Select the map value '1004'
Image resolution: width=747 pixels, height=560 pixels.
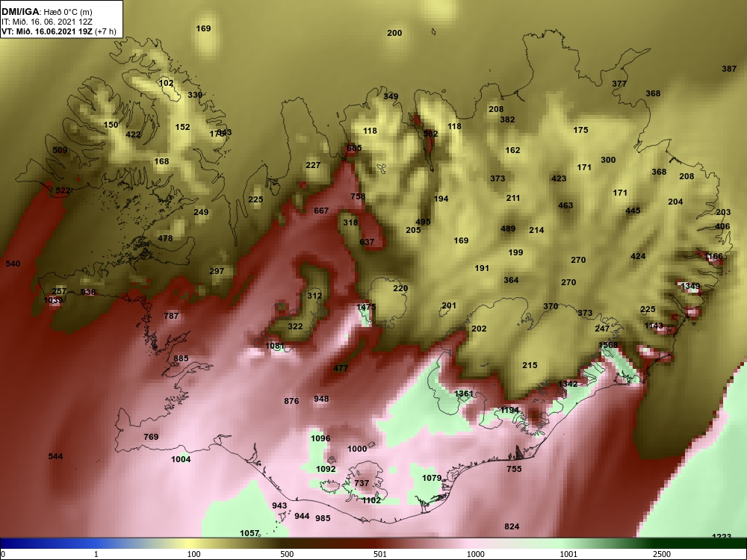pyautogui.click(x=181, y=459)
